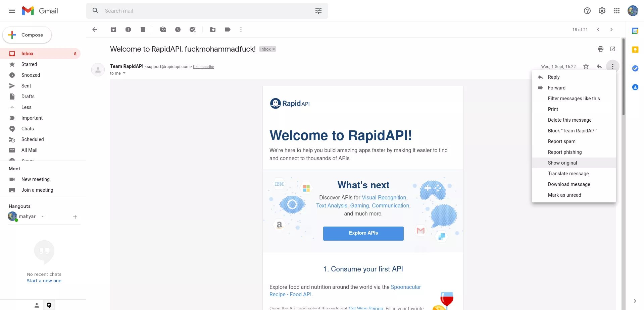Open Google Tasks side panel

pos(635,68)
